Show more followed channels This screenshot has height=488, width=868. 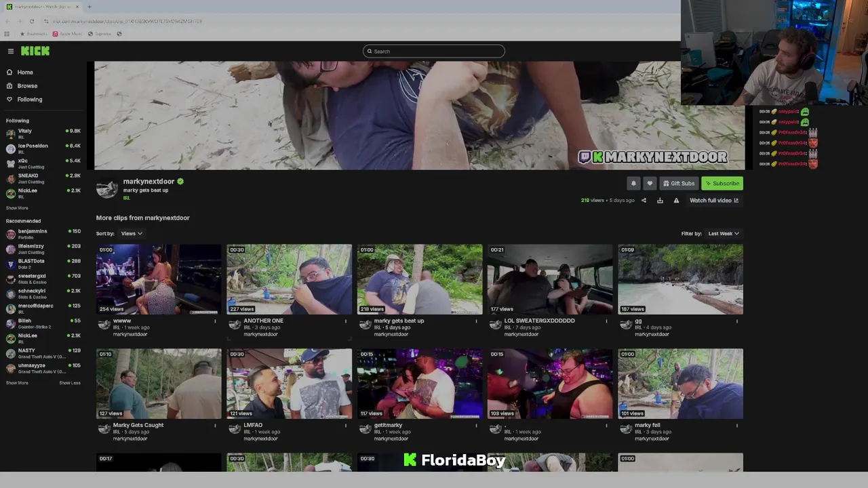(x=17, y=208)
